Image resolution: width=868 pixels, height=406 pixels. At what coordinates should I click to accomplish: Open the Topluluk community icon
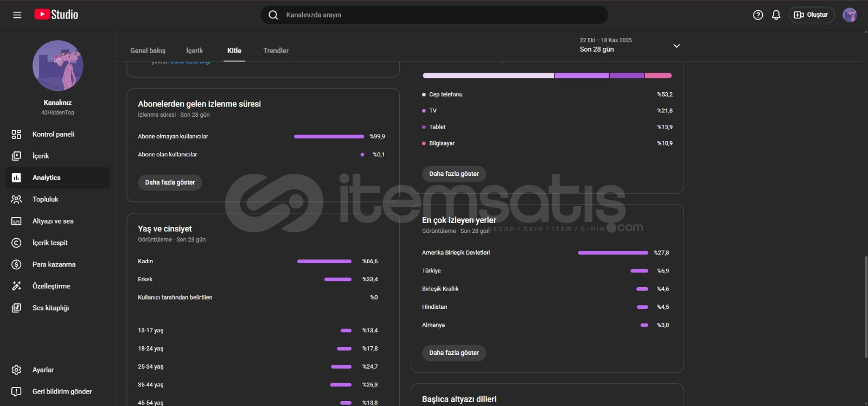16,199
